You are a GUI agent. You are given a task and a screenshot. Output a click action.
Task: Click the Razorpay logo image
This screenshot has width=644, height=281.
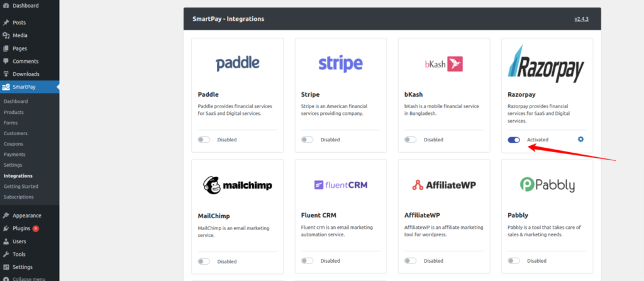(546, 64)
